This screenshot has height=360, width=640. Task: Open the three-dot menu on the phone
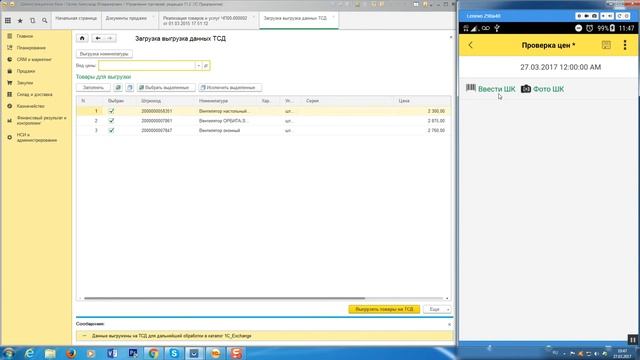625,45
